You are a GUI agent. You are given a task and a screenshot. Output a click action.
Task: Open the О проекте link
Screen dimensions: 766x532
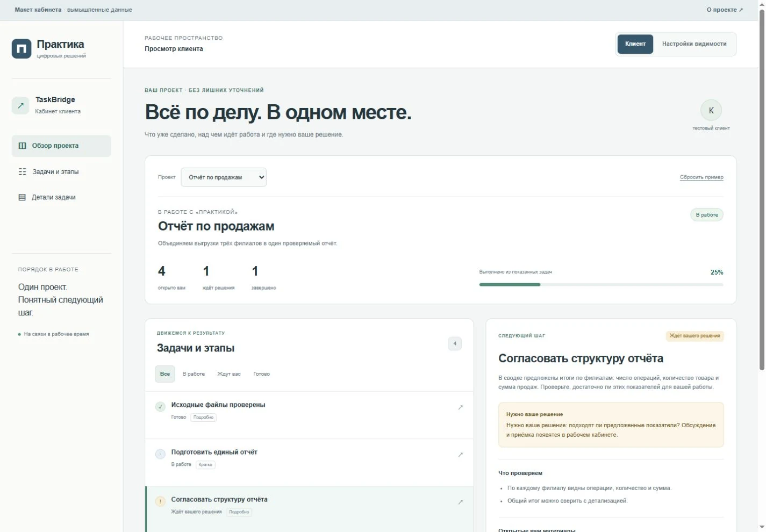(725, 10)
